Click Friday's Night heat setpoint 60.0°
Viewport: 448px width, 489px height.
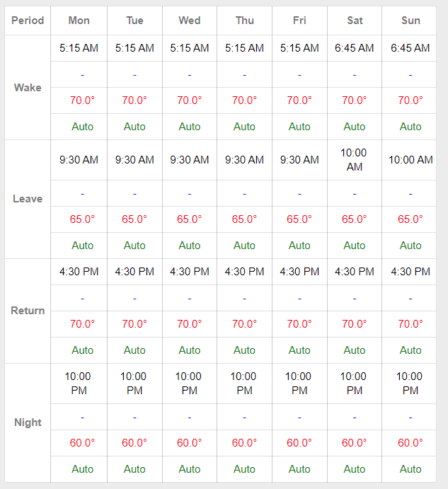point(299,443)
